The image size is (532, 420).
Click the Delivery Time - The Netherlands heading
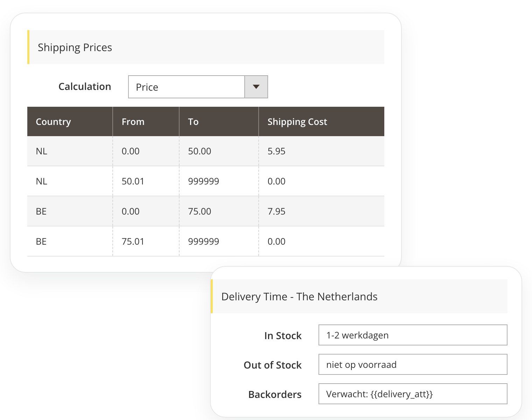coord(299,296)
